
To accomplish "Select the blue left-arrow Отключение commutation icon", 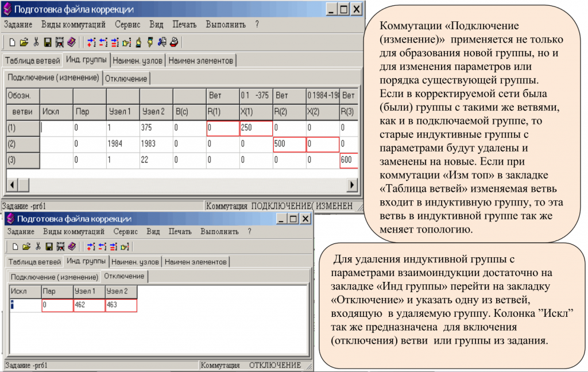I will pyautogui.click(x=103, y=41).
